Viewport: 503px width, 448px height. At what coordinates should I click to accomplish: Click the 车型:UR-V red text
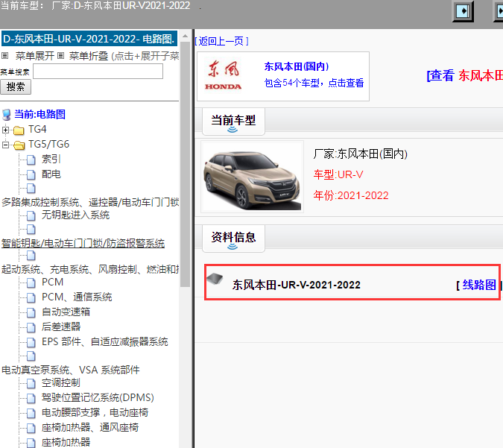(x=338, y=174)
